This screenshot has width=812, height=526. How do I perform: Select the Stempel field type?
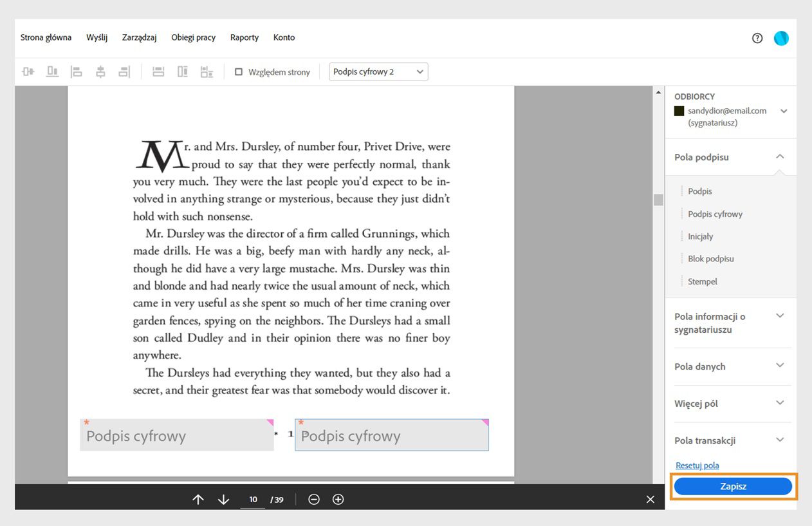[703, 281]
